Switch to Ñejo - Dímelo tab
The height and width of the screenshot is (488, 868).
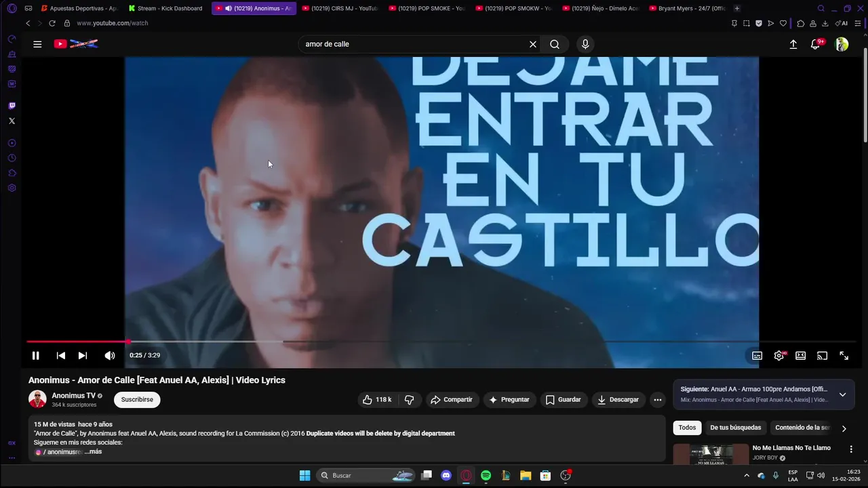pyautogui.click(x=599, y=8)
